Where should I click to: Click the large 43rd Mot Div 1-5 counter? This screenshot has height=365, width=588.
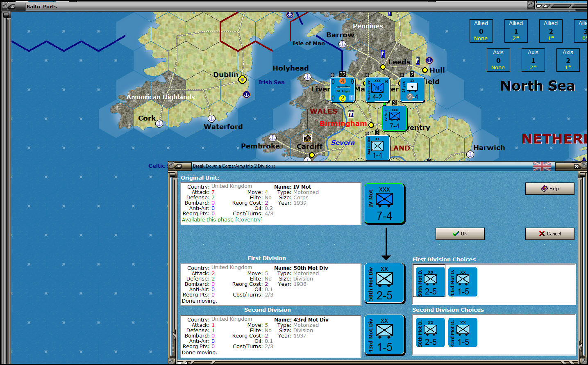point(384,335)
